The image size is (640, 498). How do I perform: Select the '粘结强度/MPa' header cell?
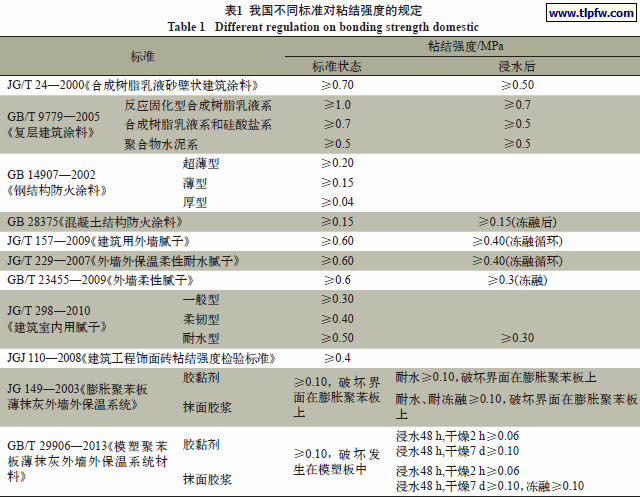[465, 46]
